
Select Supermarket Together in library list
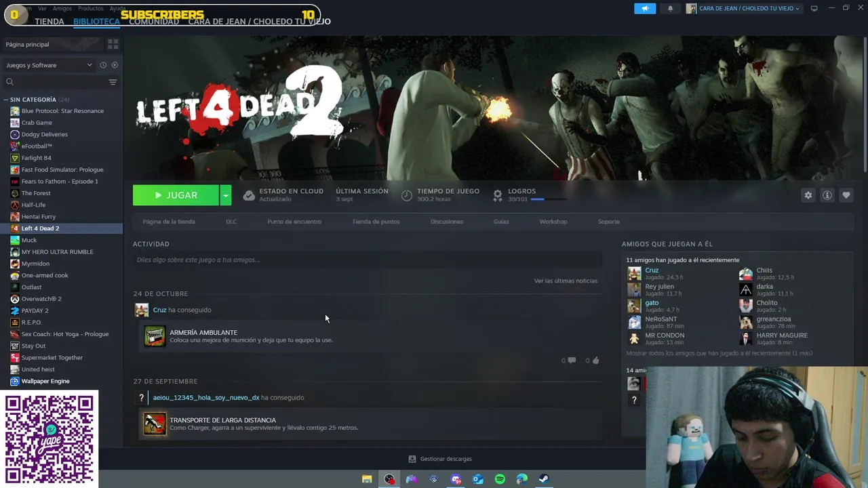[x=61, y=358]
